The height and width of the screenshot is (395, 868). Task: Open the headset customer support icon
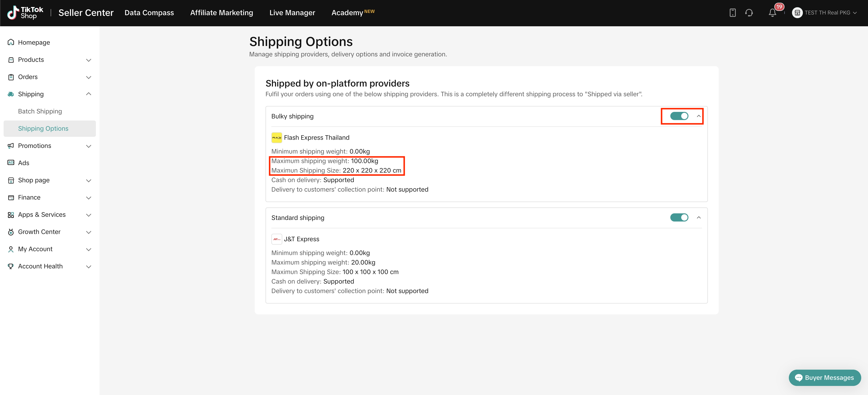point(749,13)
